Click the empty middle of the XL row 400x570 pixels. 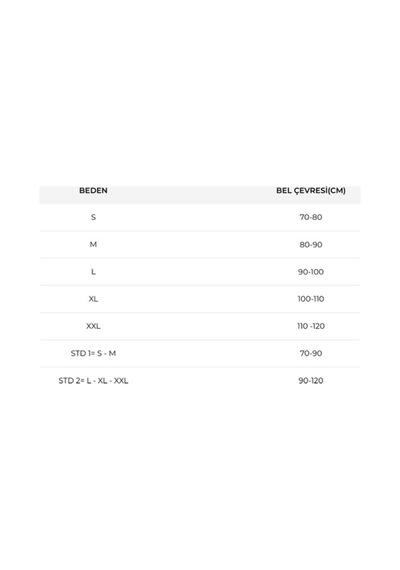(200, 299)
